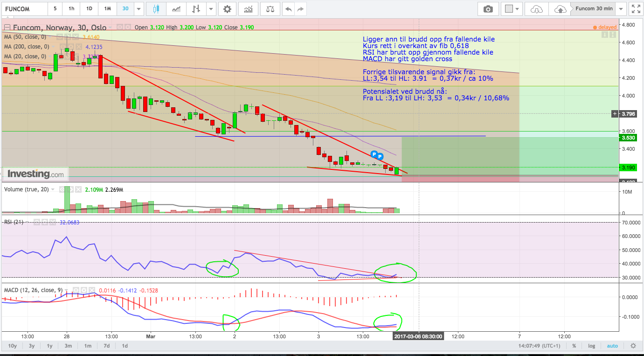Open the bar style dropdown arrow
This screenshot has height=356, width=644.
211,9
